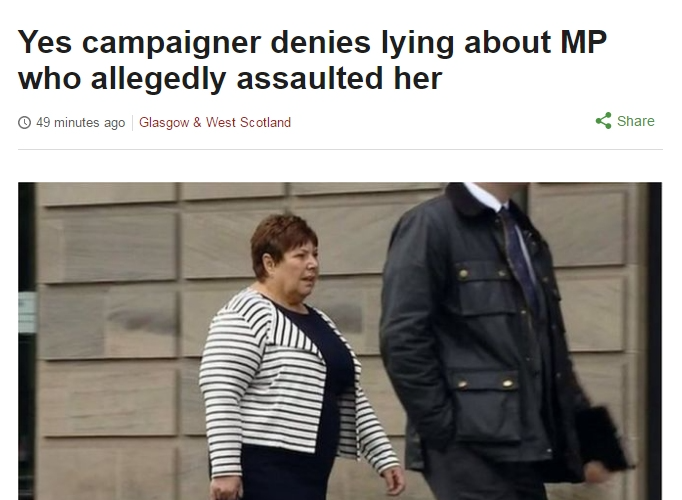Click the word 'Yes' in the headline
Viewport: 682px width, 500px height.
tap(45, 42)
